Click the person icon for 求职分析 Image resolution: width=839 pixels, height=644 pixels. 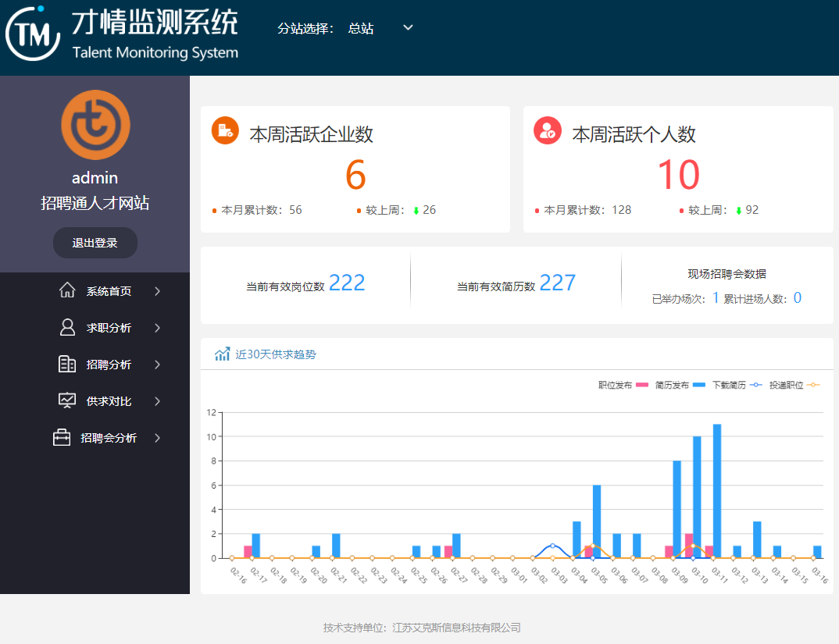tap(67, 327)
